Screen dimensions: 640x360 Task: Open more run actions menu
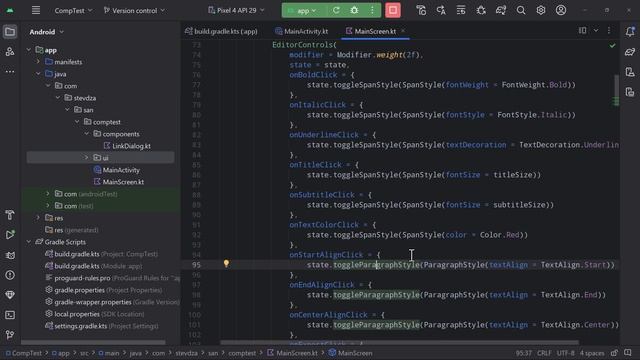[372, 10]
